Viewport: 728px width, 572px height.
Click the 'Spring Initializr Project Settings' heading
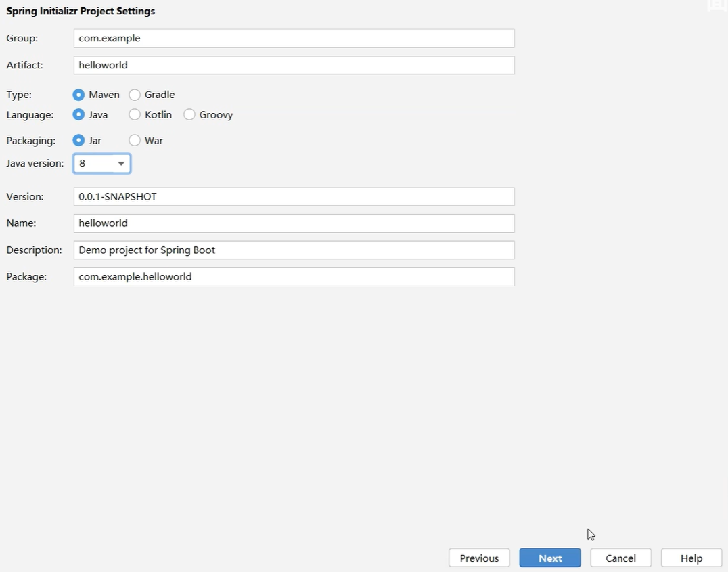[x=81, y=11]
